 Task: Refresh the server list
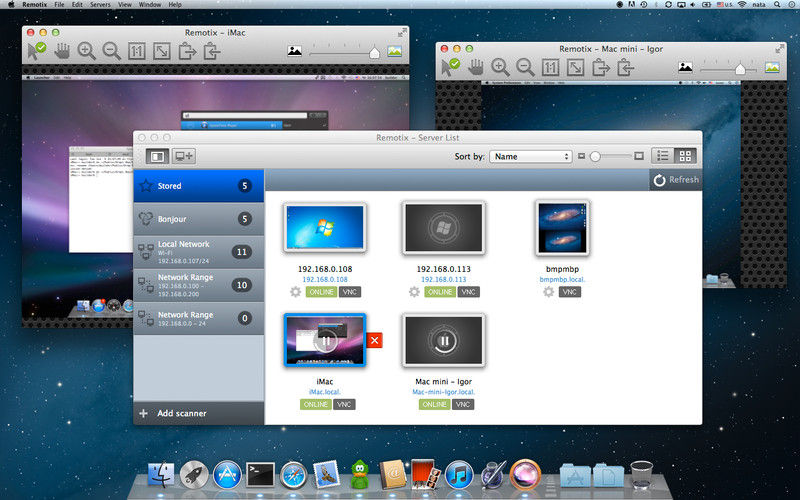[676, 180]
